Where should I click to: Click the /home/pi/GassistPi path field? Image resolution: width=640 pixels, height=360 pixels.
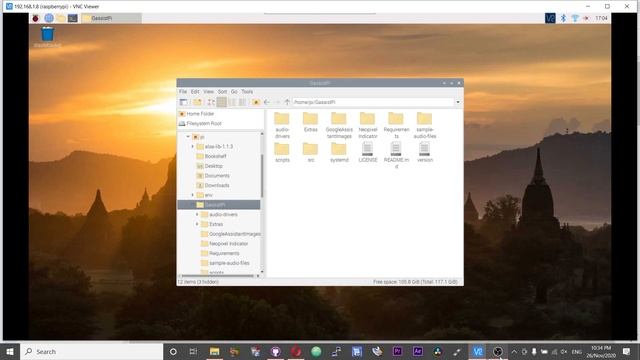373,102
